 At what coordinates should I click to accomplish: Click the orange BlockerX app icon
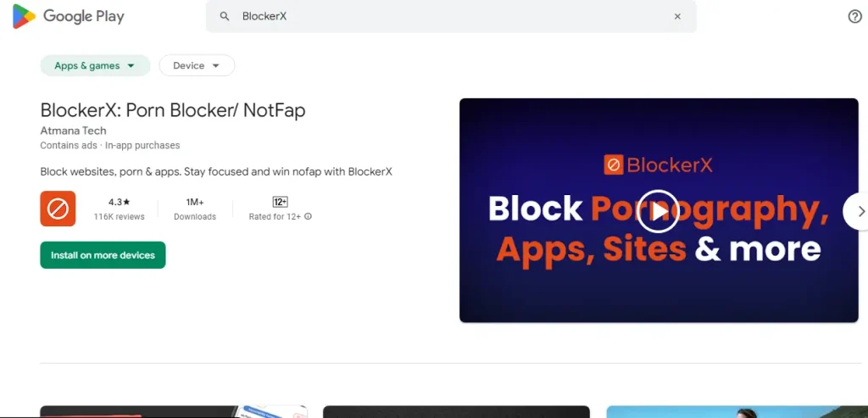point(58,209)
